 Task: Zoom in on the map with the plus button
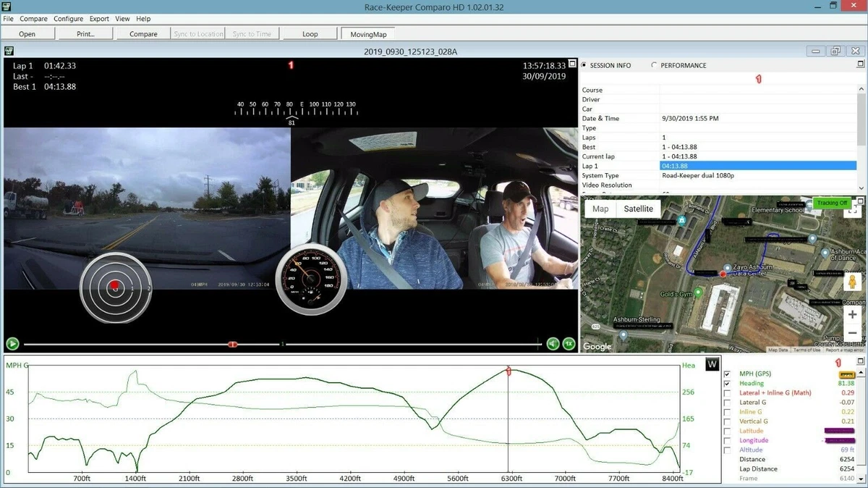[x=853, y=315]
